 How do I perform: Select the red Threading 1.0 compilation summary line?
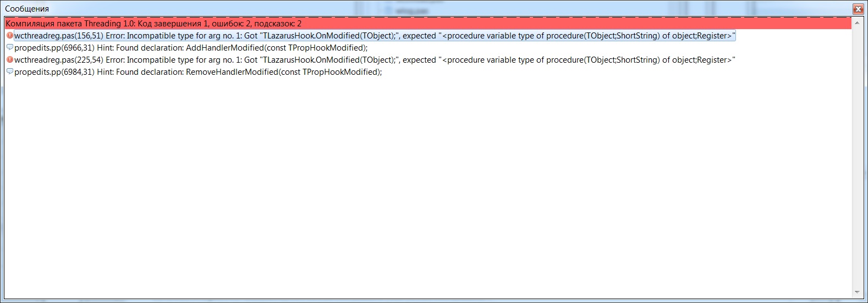[154, 24]
